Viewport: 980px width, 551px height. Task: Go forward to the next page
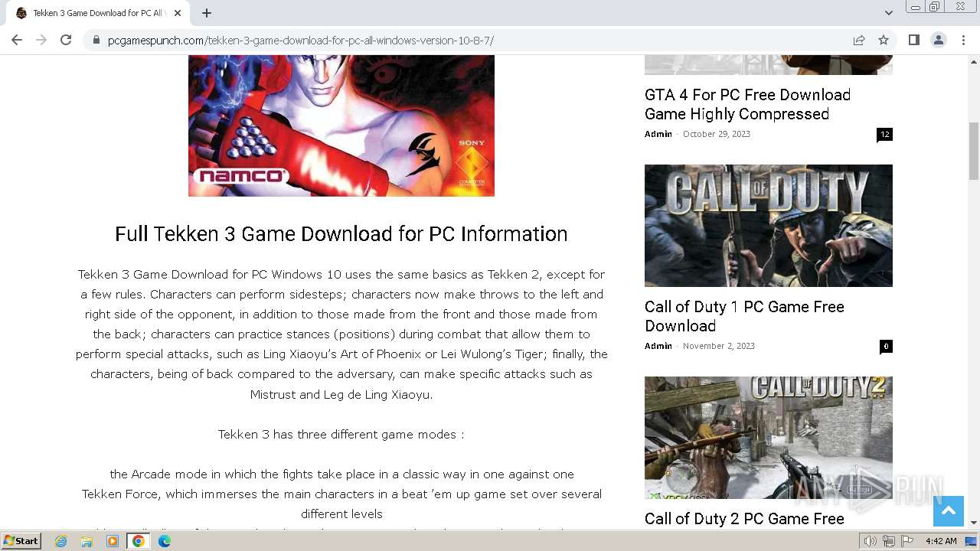[x=41, y=40]
